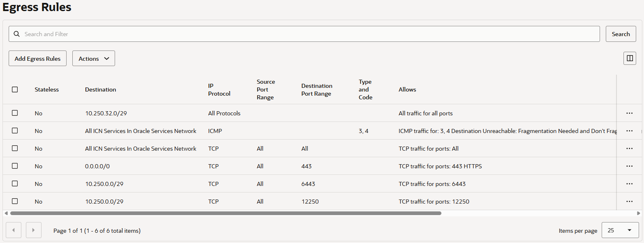Open row actions for the port 12250 rule
Screen dimensions: 644x243
click(629, 202)
